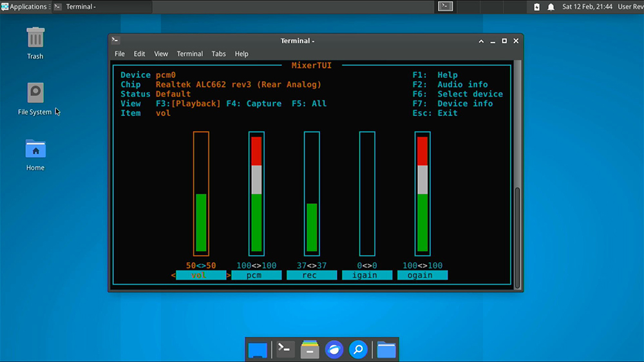Click the notification bell in top panel

click(551, 7)
